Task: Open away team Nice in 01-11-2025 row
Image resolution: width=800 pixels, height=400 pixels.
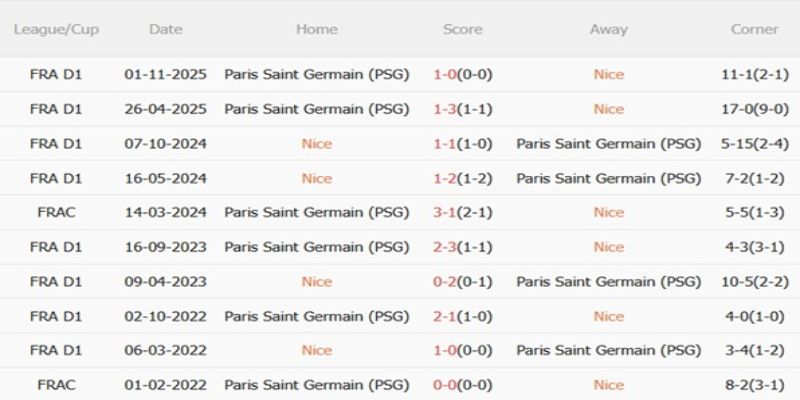Action: 608,74
